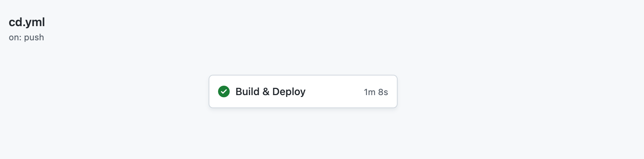Click empty space inside the job card between label and duration

(x=334, y=91)
